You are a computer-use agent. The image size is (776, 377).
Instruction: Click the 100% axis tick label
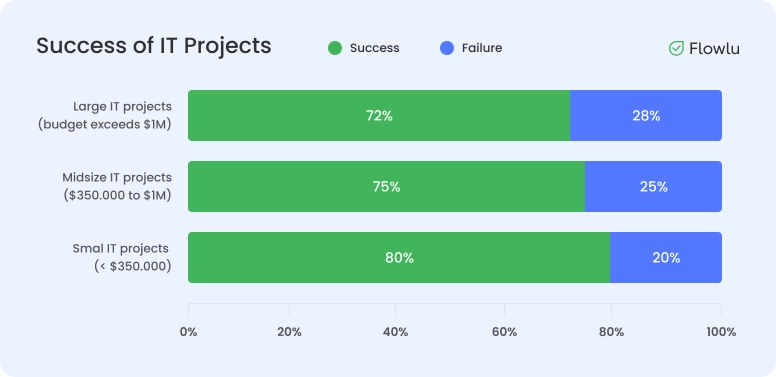pyautogui.click(x=721, y=332)
